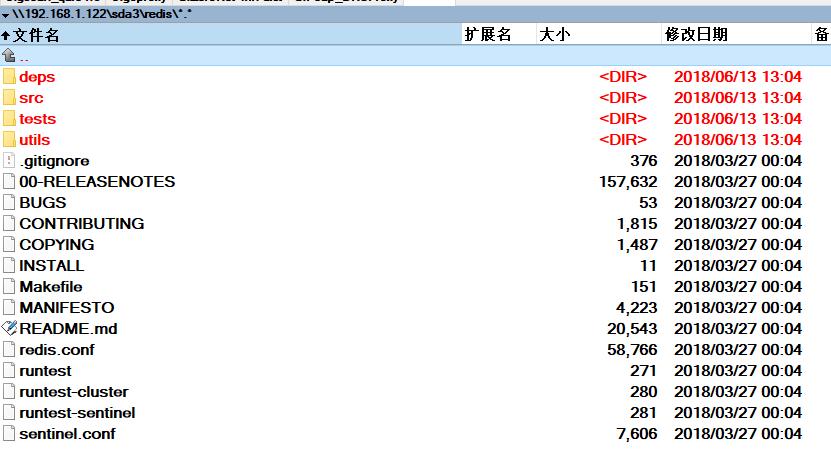Select the utils folder name
The width and height of the screenshot is (831, 458).
pos(34,140)
